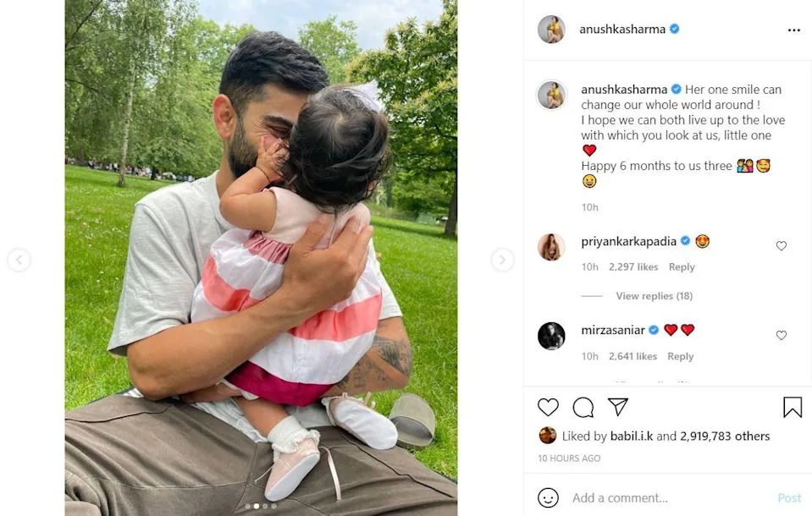Go to the next photo arrow

click(502, 260)
